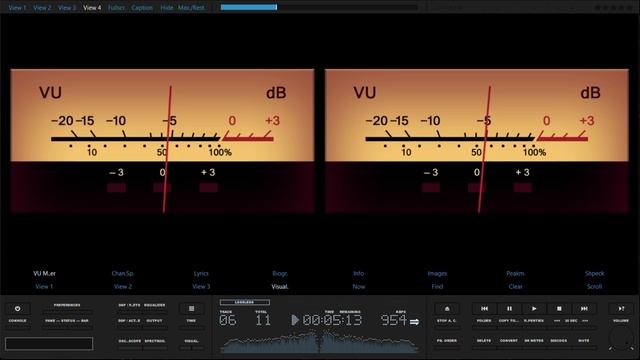
Task: Click View 1 beneath the VU M.er tab
Action: (x=44, y=287)
